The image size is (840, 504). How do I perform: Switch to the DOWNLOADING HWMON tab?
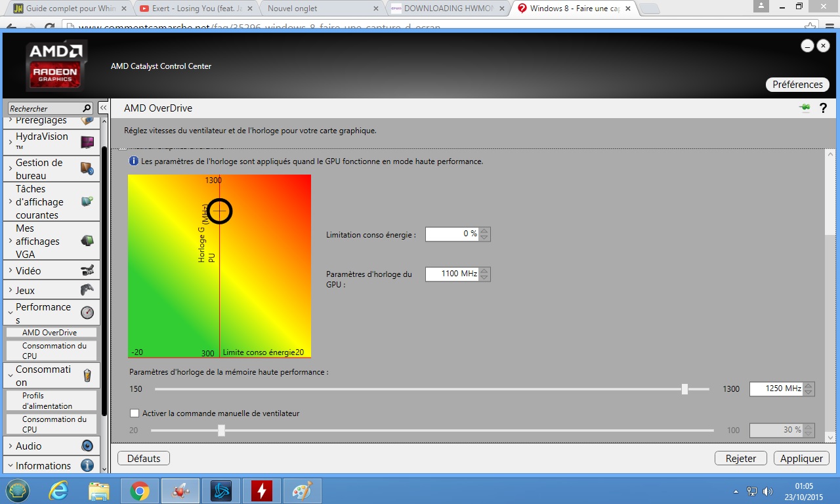[x=447, y=9]
